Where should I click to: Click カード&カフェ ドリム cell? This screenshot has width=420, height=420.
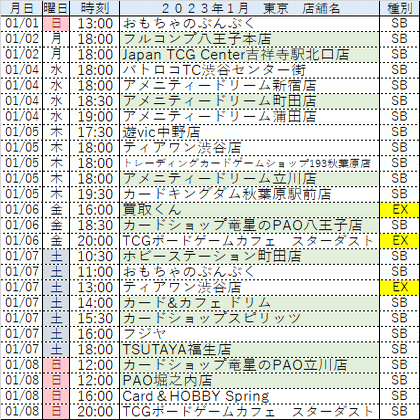click(x=249, y=303)
